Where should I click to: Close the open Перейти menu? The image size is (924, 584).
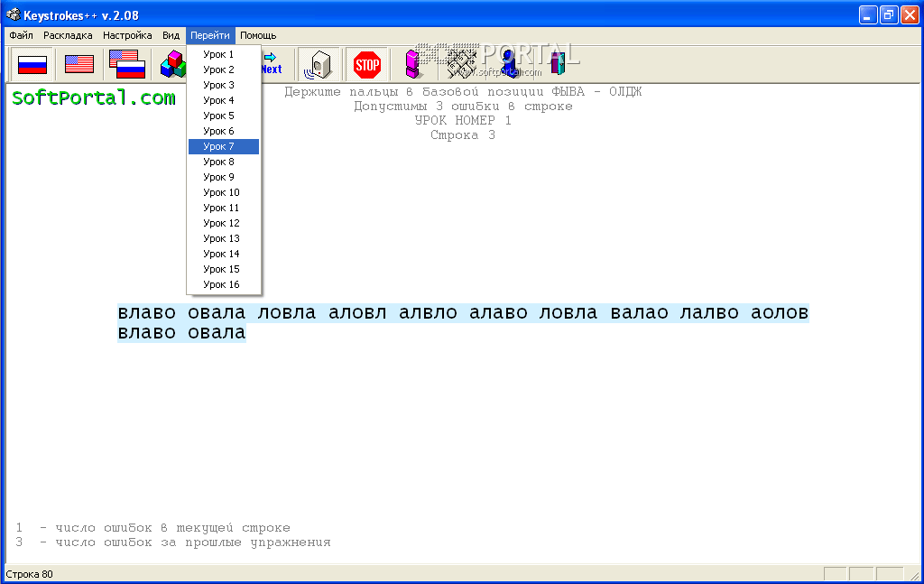click(x=210, y=35)
